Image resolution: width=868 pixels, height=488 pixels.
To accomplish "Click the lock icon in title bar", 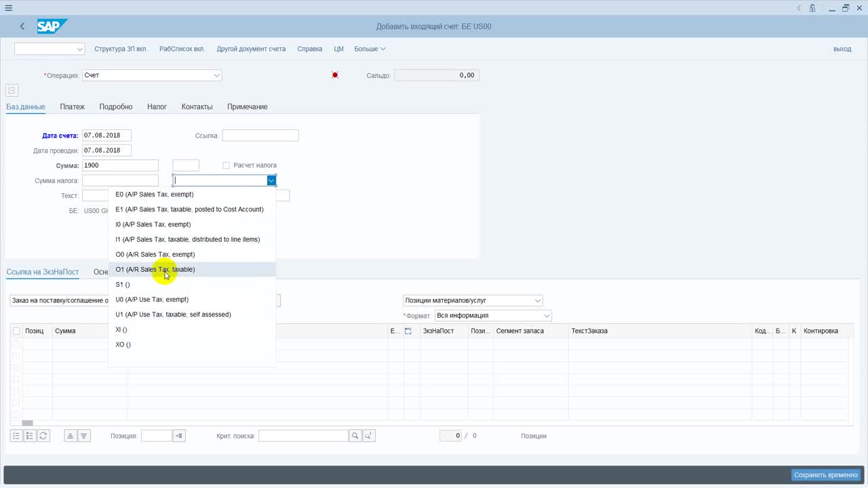I will click(x=812, y=8).
